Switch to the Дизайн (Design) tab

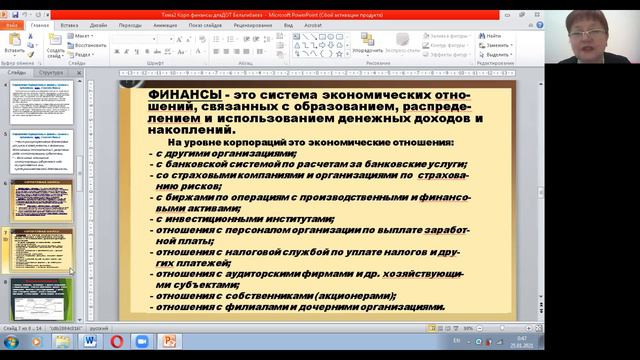(x=98, y=25)
